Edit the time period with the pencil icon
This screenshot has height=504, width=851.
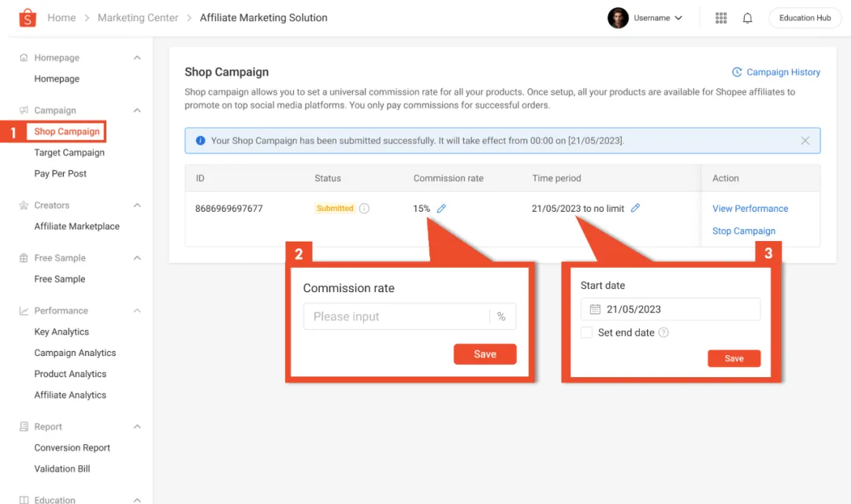pos(635,208)
